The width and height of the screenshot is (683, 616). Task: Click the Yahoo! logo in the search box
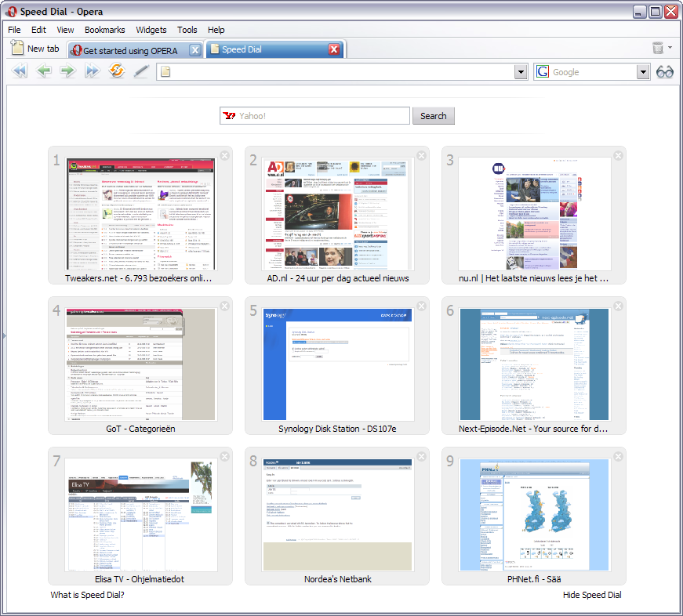pos(229,115)
